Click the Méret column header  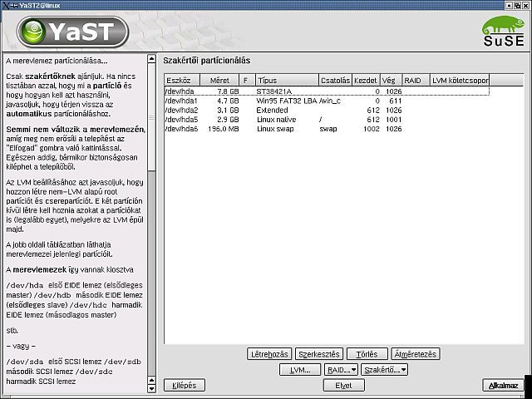pyautogui.click(x=219, y=81)
